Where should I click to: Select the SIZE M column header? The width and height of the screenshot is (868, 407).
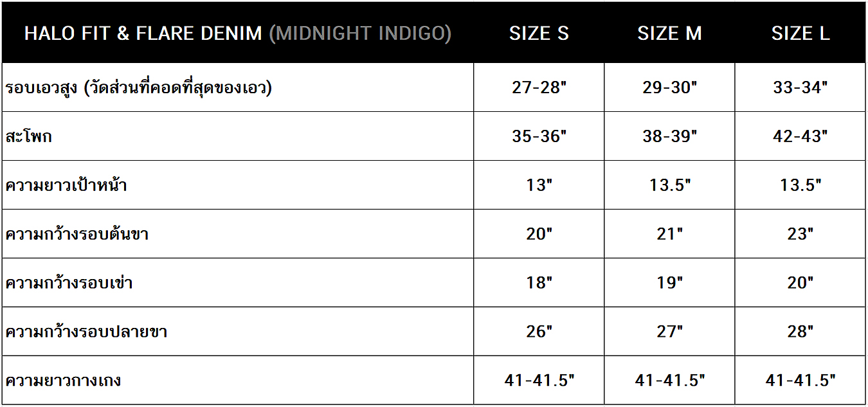tap(669, 33)
